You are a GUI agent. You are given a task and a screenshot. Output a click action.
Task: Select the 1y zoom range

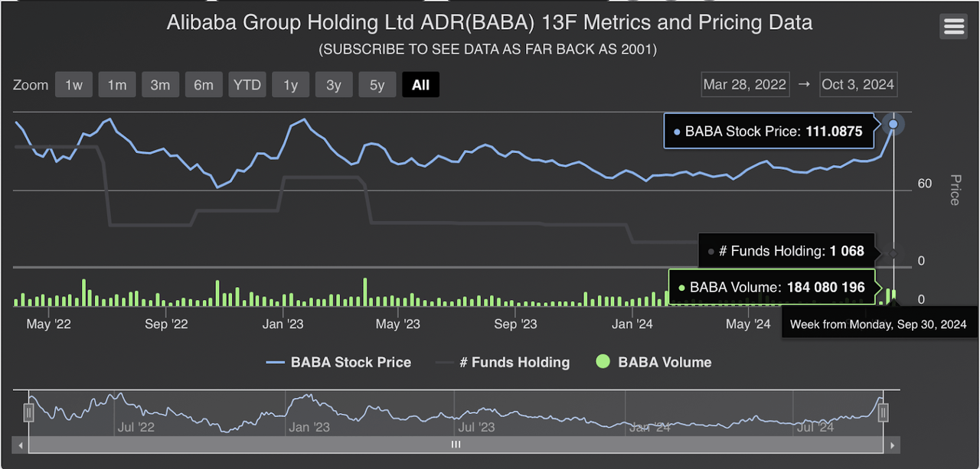(290, 85)
